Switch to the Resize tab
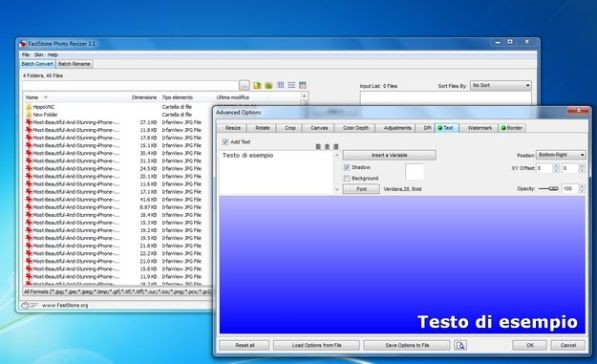The width and height of the screenshot is (597, 364). pyautogui.click(x=232, y=128)
